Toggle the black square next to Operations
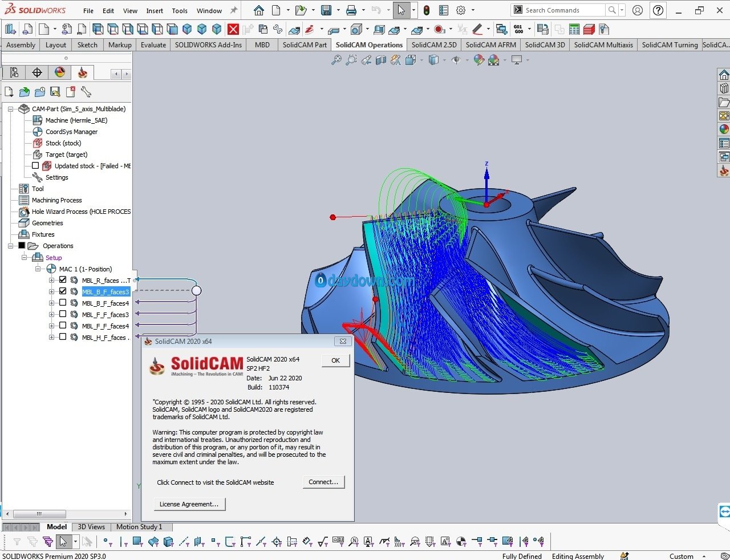The height and width of the screenshot is (560, 730). point(22,246)
